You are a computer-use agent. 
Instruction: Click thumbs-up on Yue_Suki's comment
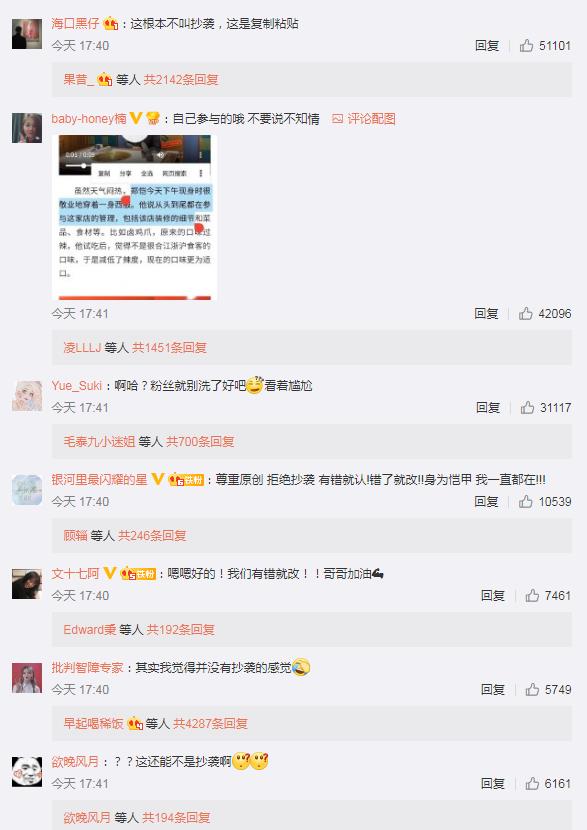[x=527, y=407]
